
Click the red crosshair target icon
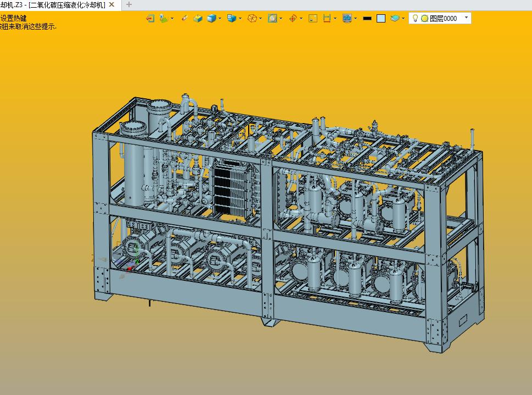[x=293, y=18]
